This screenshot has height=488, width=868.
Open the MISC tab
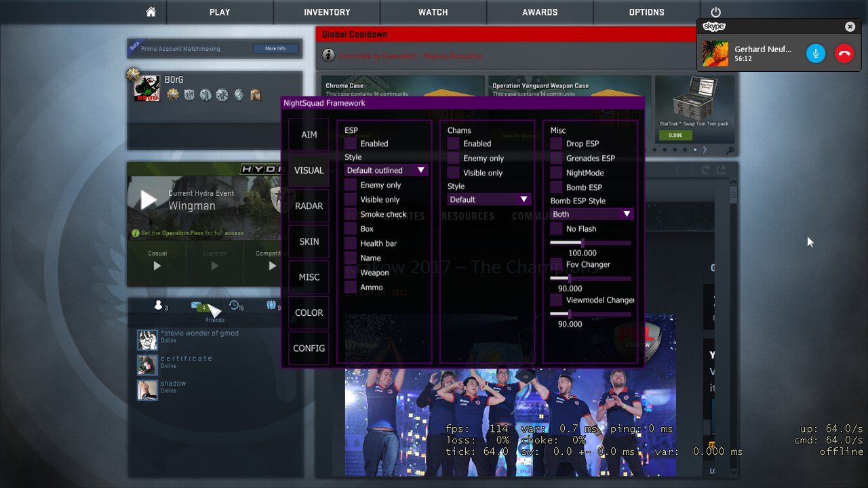(309, 277)
